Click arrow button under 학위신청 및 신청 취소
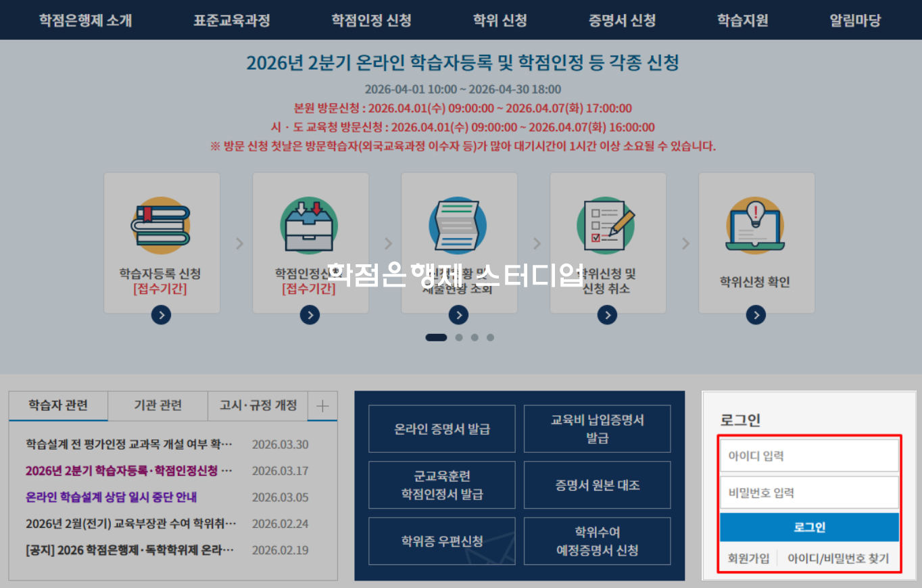This screenshot has height=588, width=922. (x=607, y=315)
